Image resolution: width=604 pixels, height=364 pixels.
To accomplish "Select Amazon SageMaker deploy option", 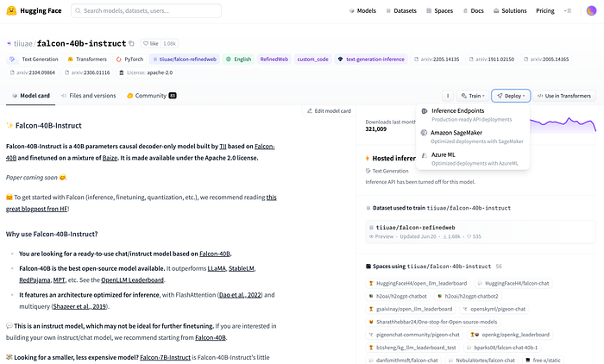I will pyautogui.click(x=473, y=137).
